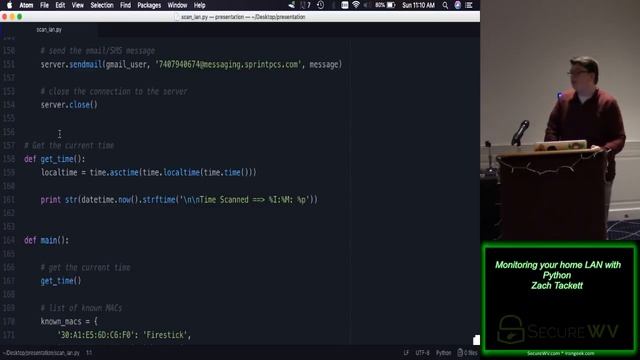Image resolution: width=640 pixels, height=360 pixels.
Task: Click the server.sendmail code line
Action: pyautogui.click(x=191, y=64)
